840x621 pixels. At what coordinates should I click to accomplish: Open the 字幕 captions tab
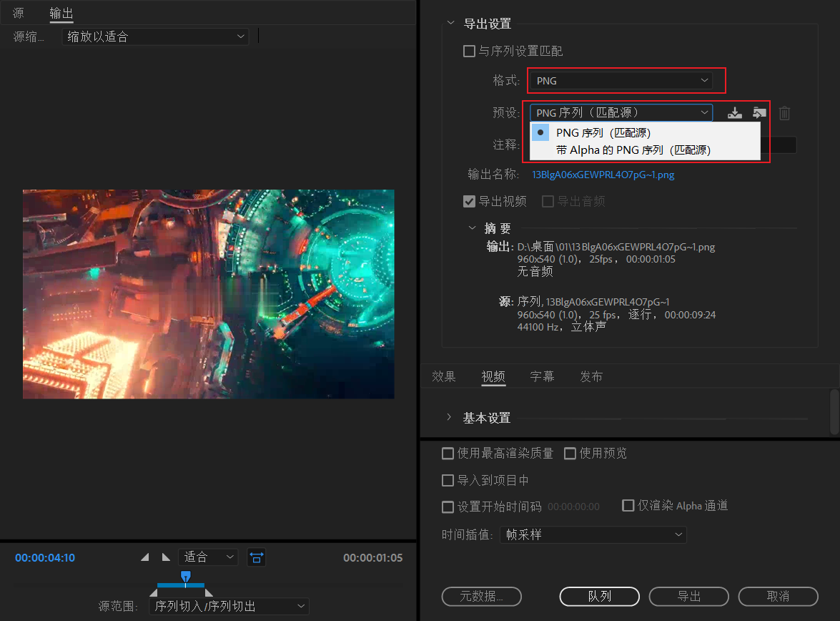pyautogui.click(x=542, y=376)
